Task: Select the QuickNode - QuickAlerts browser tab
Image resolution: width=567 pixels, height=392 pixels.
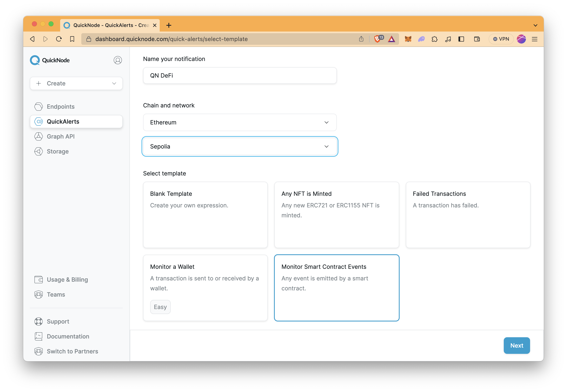Action: click(110, 25)
